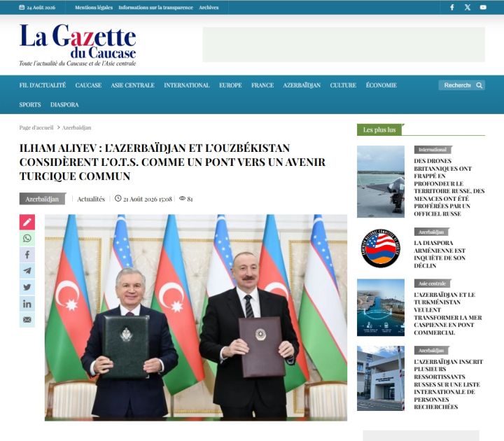Screen dimensions: 504x441
Task: Open the Diaspora section
Action: (x=64, y=104)
